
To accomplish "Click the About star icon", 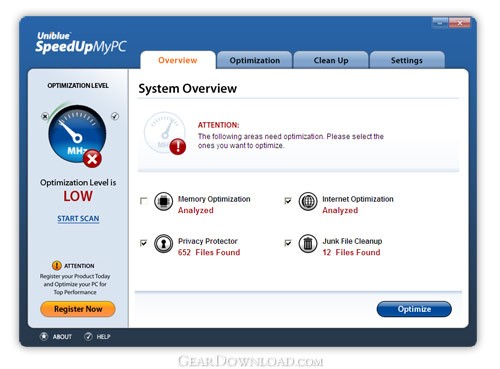I will (44, 336).
